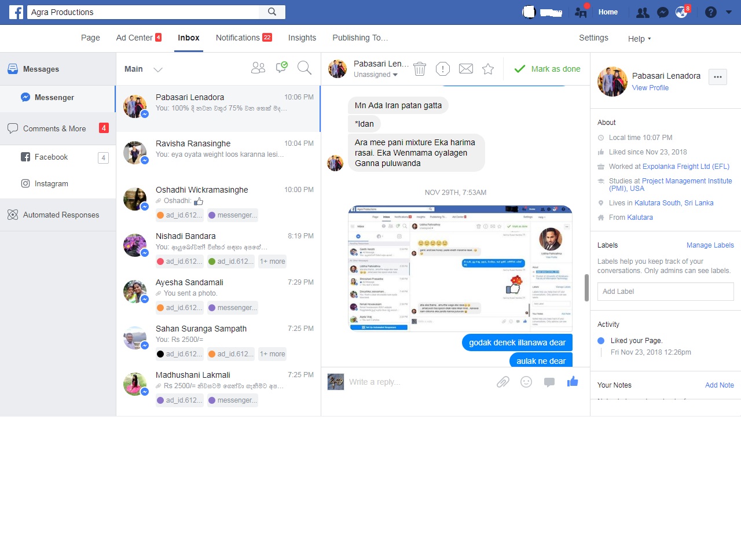This screenshot has width=741, height=560.
Task: Open Expolanka Freight Ltd (EFL) link
Action: coord(686,167)
